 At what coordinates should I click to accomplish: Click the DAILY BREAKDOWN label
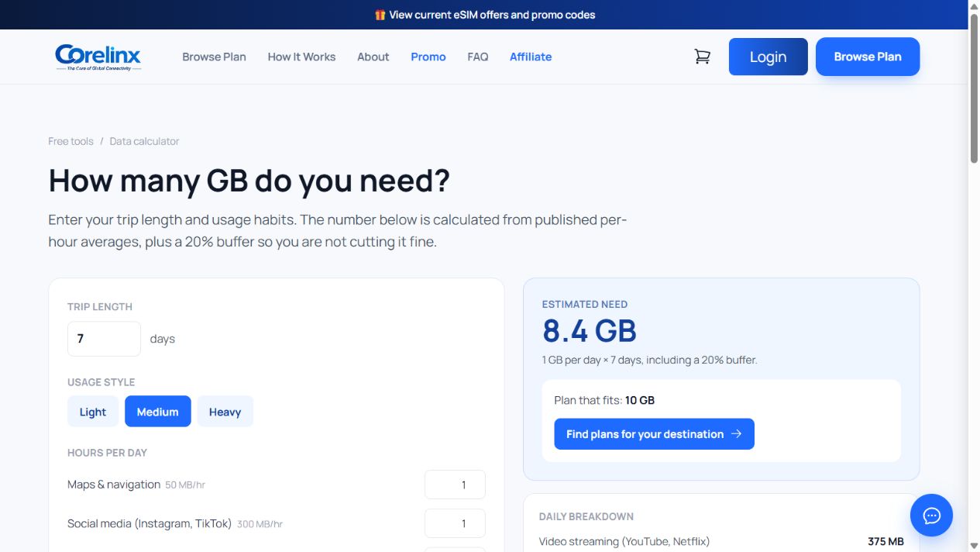coord(586,516)
